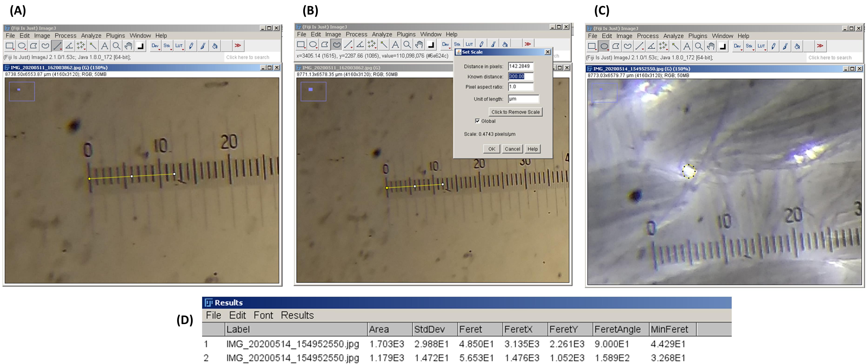The height and width of the screenshot is (364, 868).
Task: Activate the Hand scrolling tool in panel A
Action: click(128, 46)
